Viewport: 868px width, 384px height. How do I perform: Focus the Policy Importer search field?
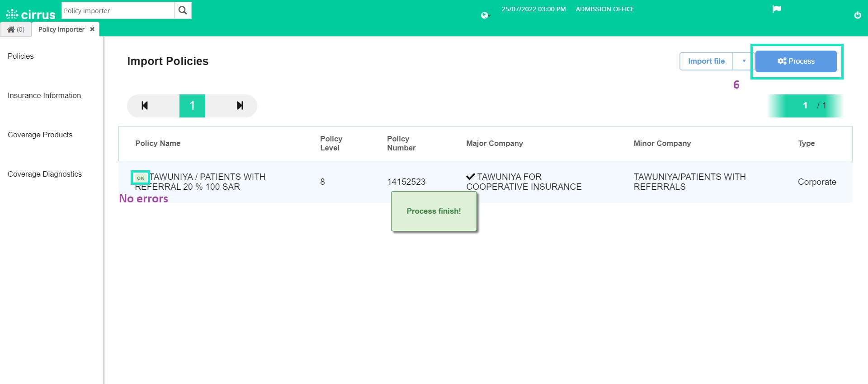[x=118, y=10]
